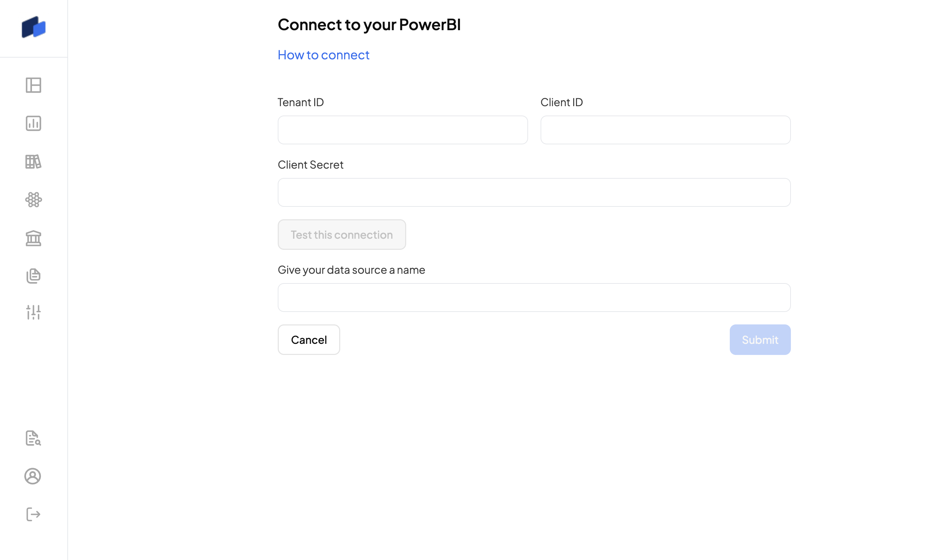The width and height of the screenshot is (936, 560).
Task: Open the library books icon
Action: [x=34, y=161]
